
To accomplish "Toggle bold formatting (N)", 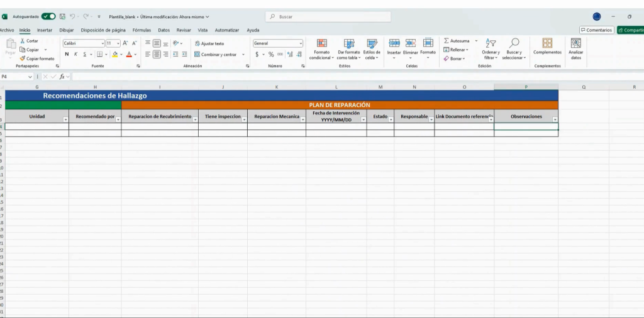I will 67,54.
